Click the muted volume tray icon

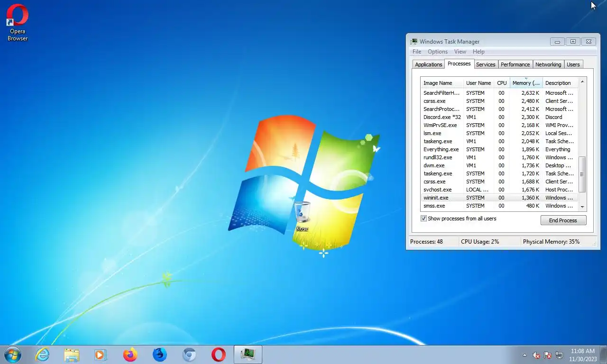(536, 355)
